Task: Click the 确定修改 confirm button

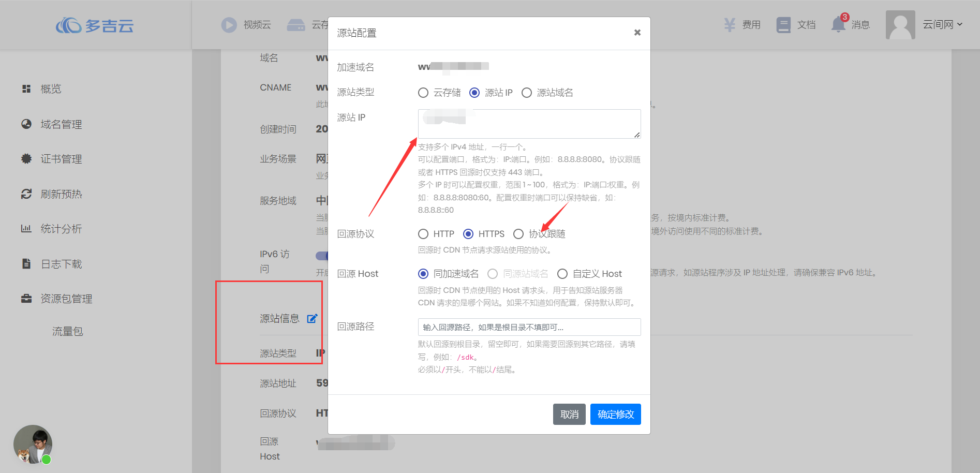Action: (615, 414)
